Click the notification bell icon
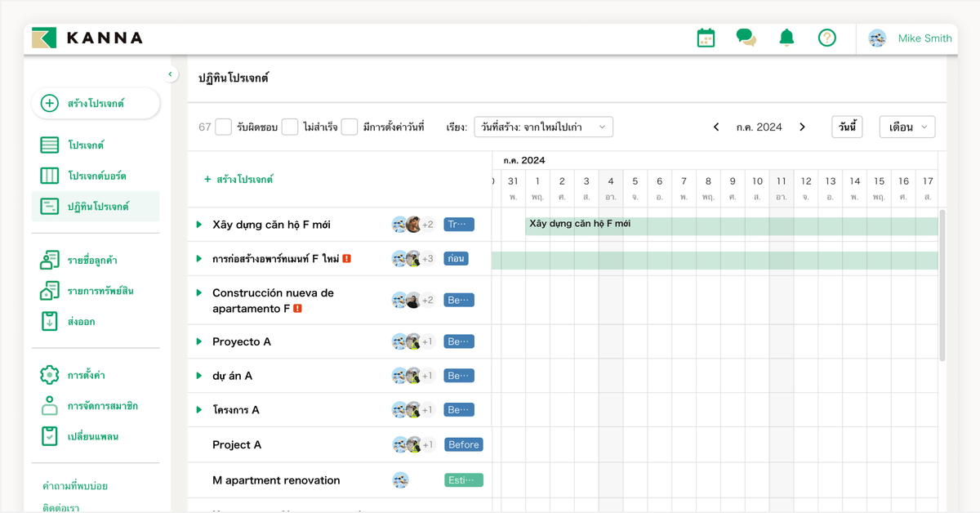Viewport: 980px width, 513px height. (x=785, y=38)
